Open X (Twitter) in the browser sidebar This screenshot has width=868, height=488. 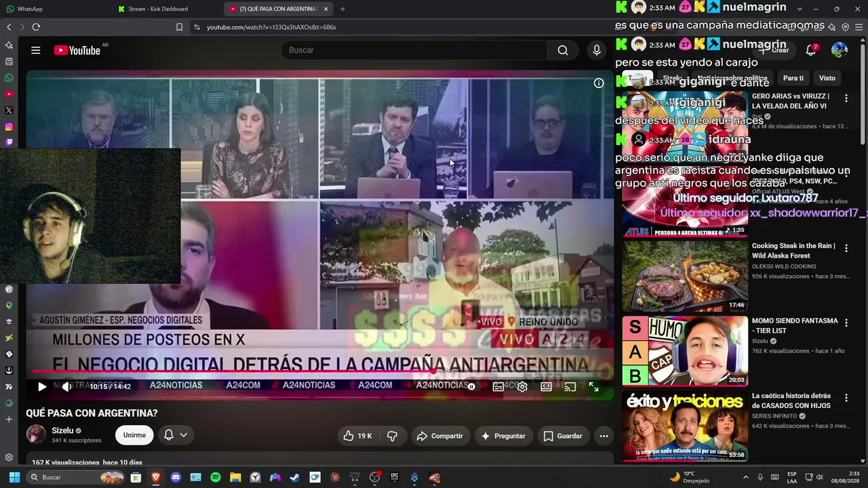9,110
